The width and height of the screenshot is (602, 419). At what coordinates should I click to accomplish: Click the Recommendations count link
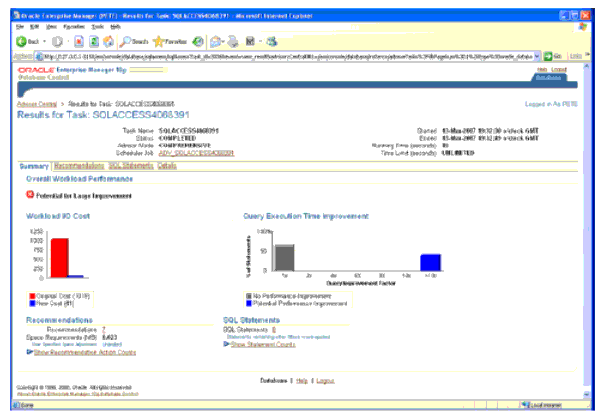104,330
